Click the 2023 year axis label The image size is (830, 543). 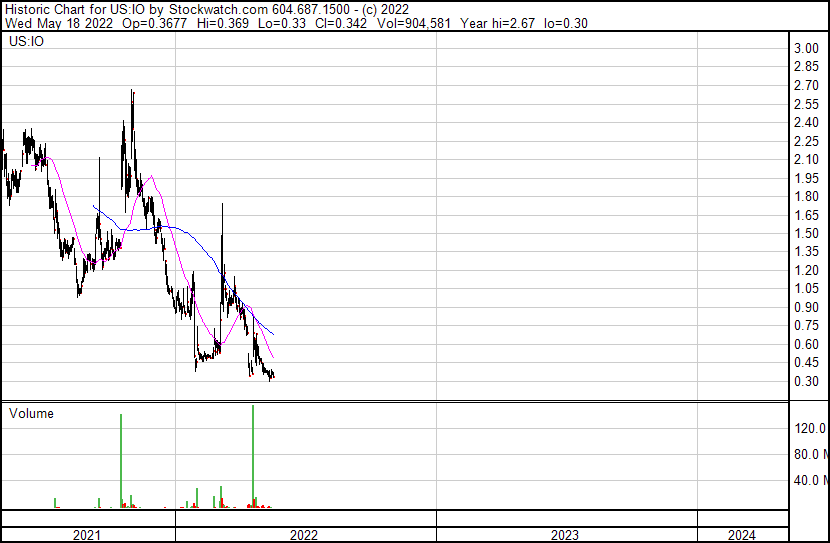tap(565, 535)
